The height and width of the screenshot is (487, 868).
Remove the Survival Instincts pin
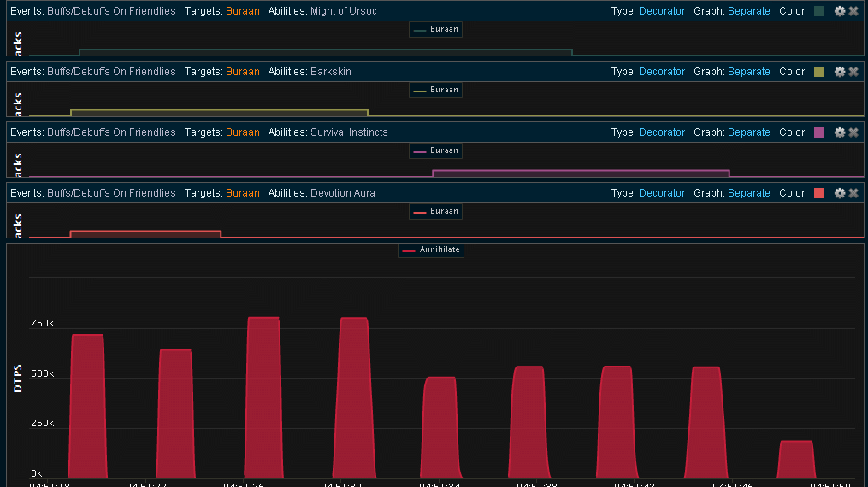[853, 132]
